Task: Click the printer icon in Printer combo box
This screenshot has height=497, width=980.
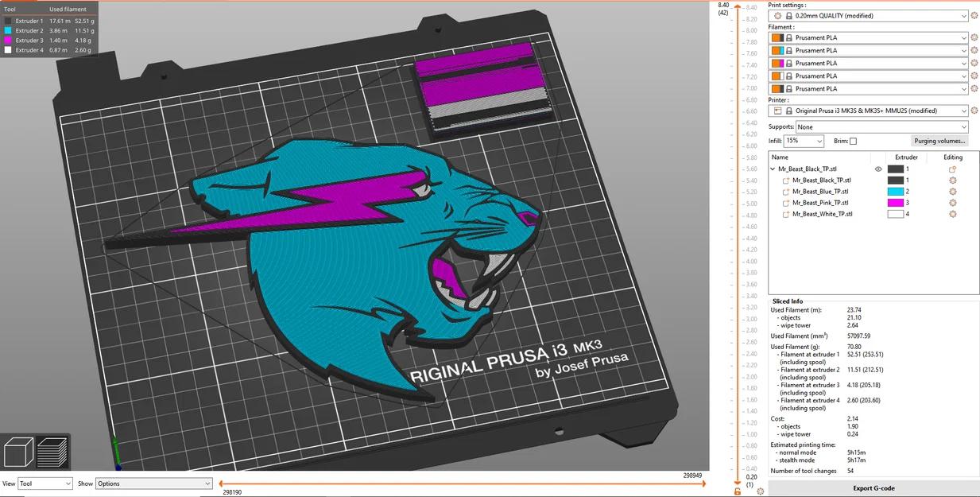Action: tap(778, 111)
